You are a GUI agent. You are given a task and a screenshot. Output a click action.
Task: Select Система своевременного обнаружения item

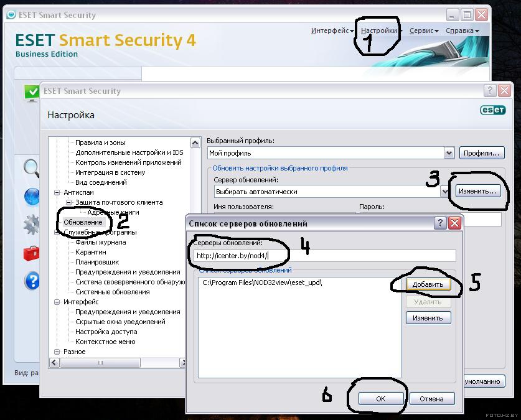(x=130, y=282)
